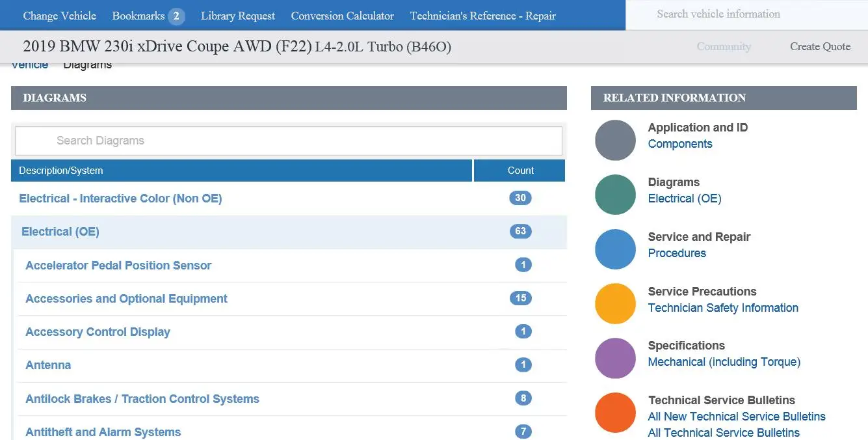Viewport: 868px width, 440px height.
Task: Click the DIAGRAMS panel header
Action: [289, 98]
